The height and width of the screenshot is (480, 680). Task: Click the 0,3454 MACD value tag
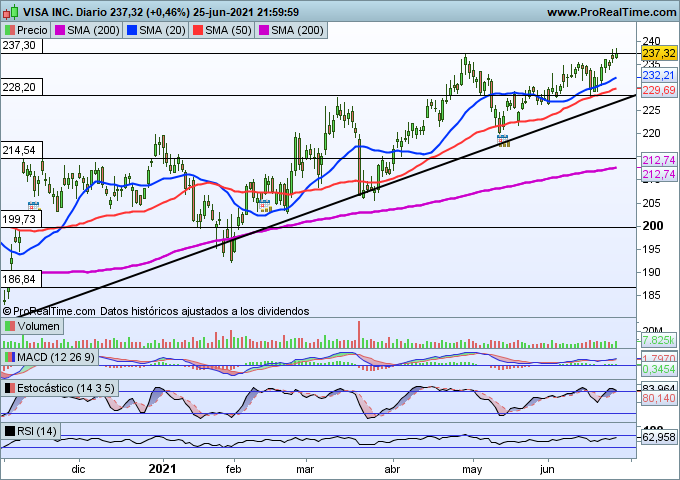click(658, 369)
